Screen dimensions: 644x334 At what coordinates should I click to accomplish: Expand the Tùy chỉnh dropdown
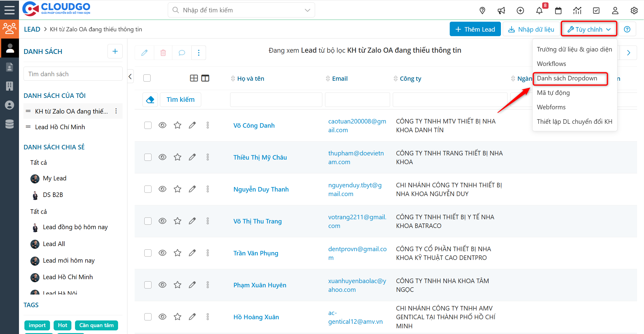click(589, 29)
